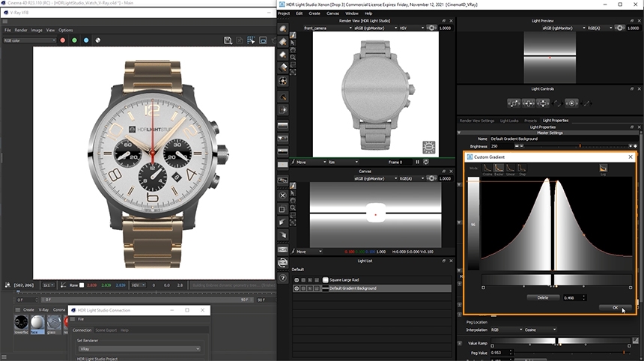
Task: Click the vertical value bar in Custom Gradient
Action: [473, 223]
